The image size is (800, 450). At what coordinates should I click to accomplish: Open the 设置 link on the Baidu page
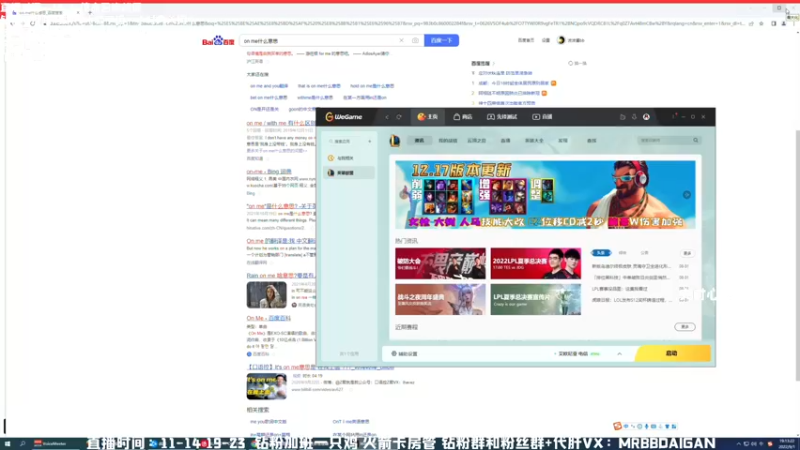pos(546,40)
